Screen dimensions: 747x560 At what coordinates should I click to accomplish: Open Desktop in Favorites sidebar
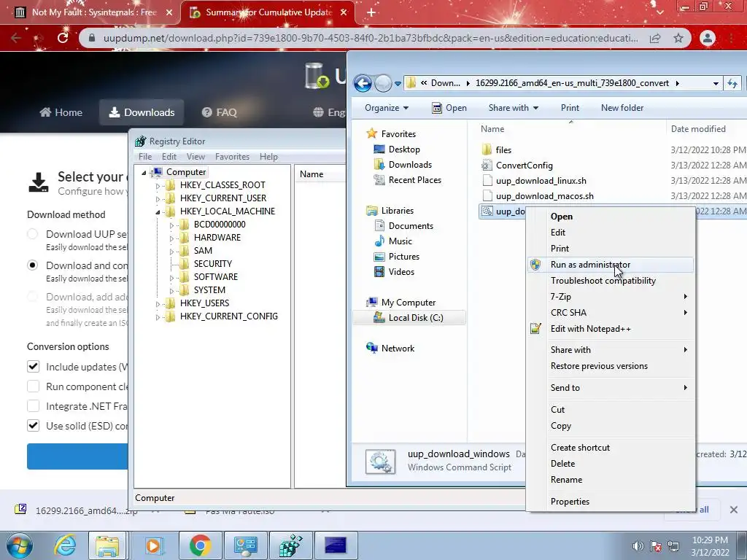404,149
